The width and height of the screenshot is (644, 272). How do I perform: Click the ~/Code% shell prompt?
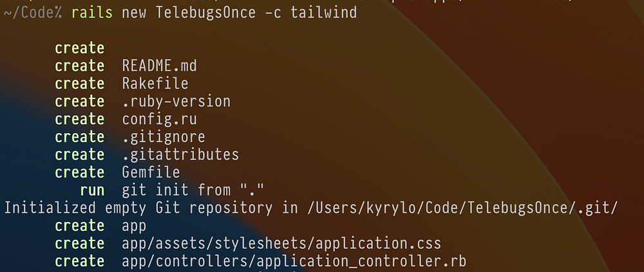tap(33, 13)
